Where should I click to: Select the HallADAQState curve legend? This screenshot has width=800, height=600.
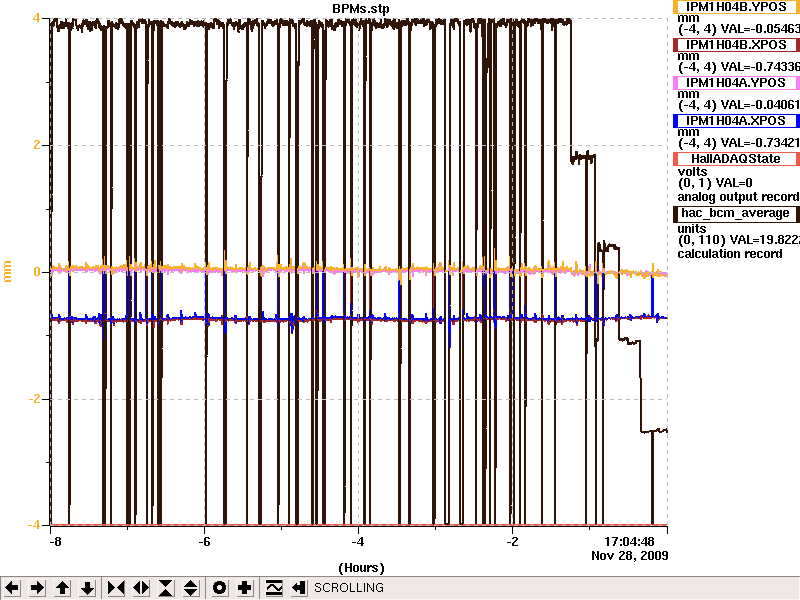[x=736, y=159]
